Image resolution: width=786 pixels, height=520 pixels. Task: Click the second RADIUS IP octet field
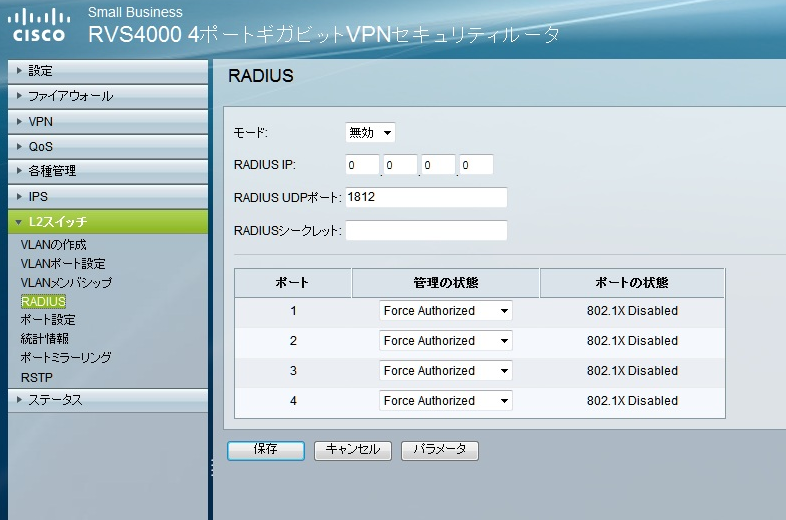(x=400, y=165)
